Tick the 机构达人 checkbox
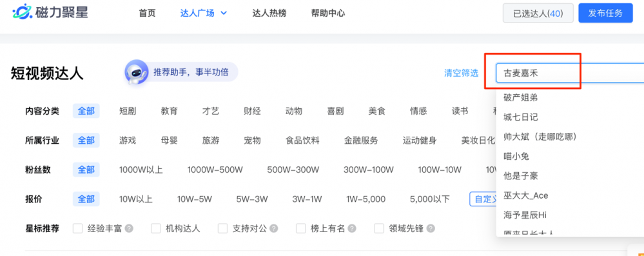This screenshot has height=256, width=644. [x=155, y=228]
